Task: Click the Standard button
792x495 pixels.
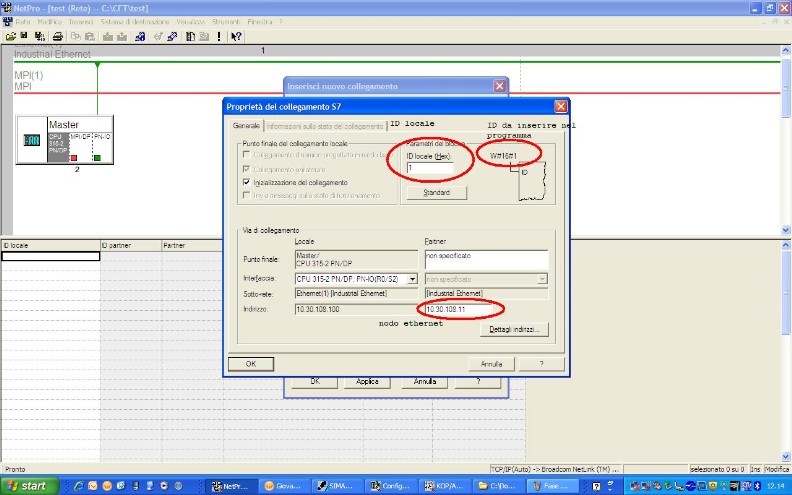Action: point(436,192)
